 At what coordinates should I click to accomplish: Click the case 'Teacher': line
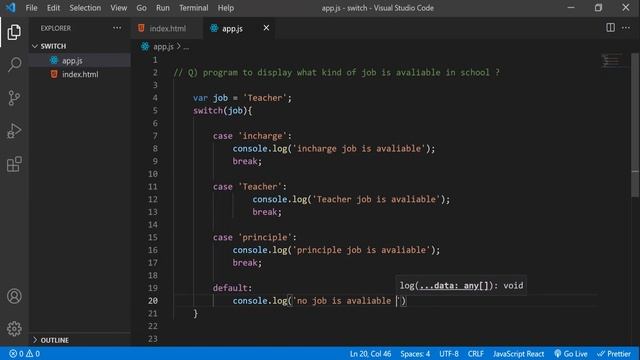[x=249, y=186]
